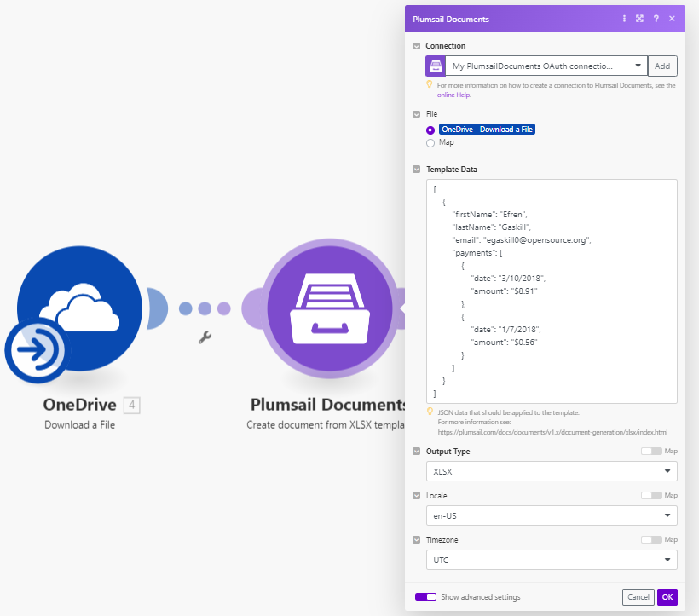
Task: Toggle Map switch for Timezone
Action: (651, 539)
